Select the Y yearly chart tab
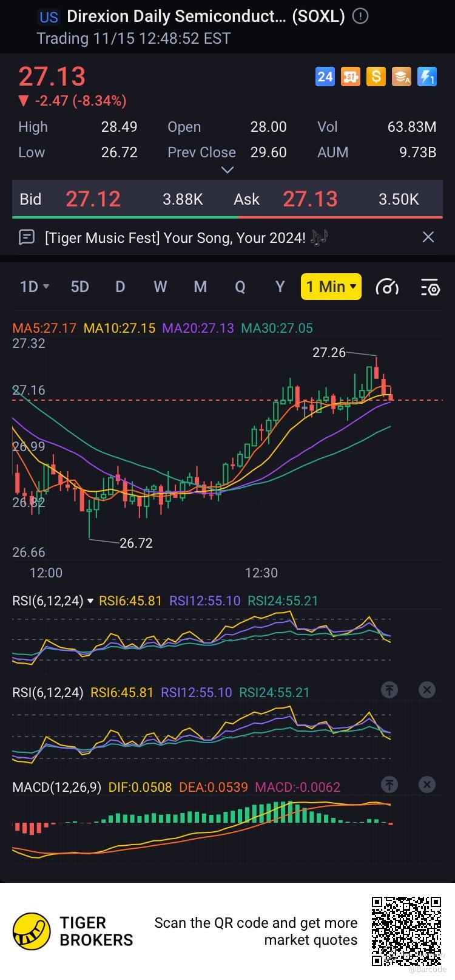This screenshot has width=455, height=980. point(280,287)
